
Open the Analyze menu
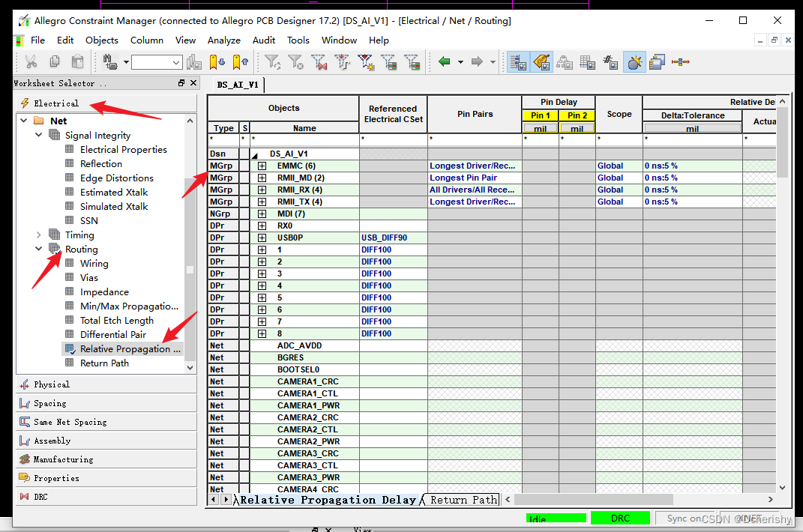(223, 40)
